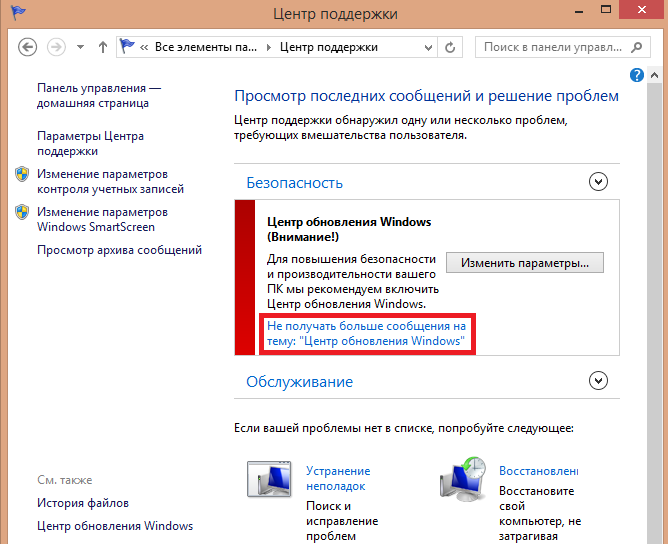
Task: Expand the Обслуживание section chevron
Action: pos(598,381)
